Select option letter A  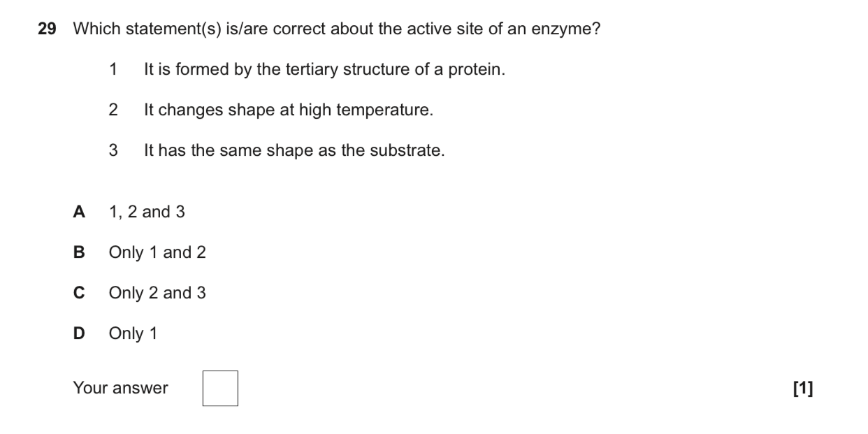[x=79, y=212]
